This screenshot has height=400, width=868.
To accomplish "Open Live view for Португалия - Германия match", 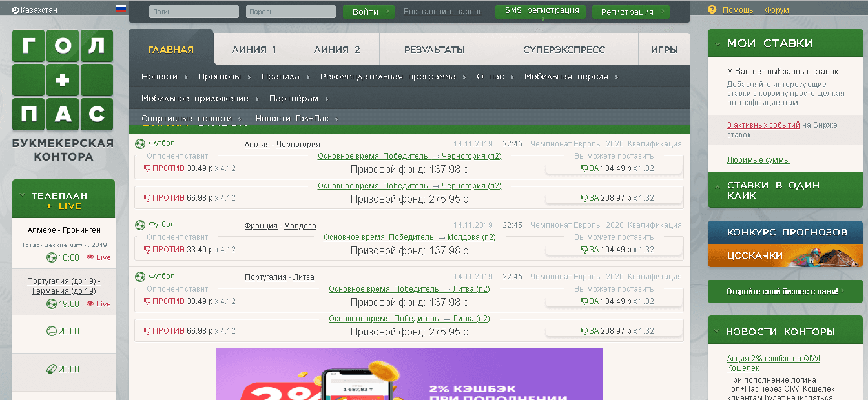I will [x=99, y=304].
